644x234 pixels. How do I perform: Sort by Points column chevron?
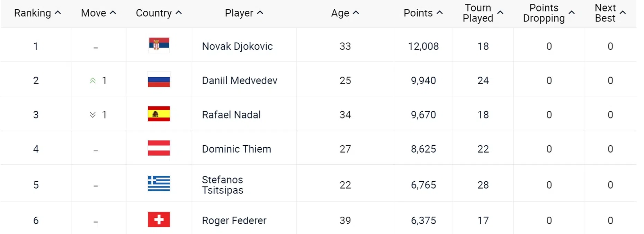pyautogui.click(x=440, y=13)
